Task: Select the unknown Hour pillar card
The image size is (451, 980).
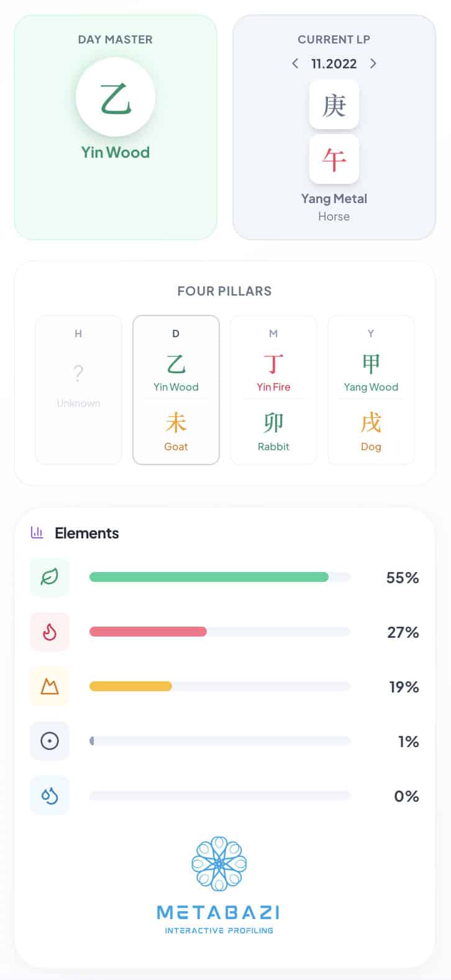Action: coord(78,389)
